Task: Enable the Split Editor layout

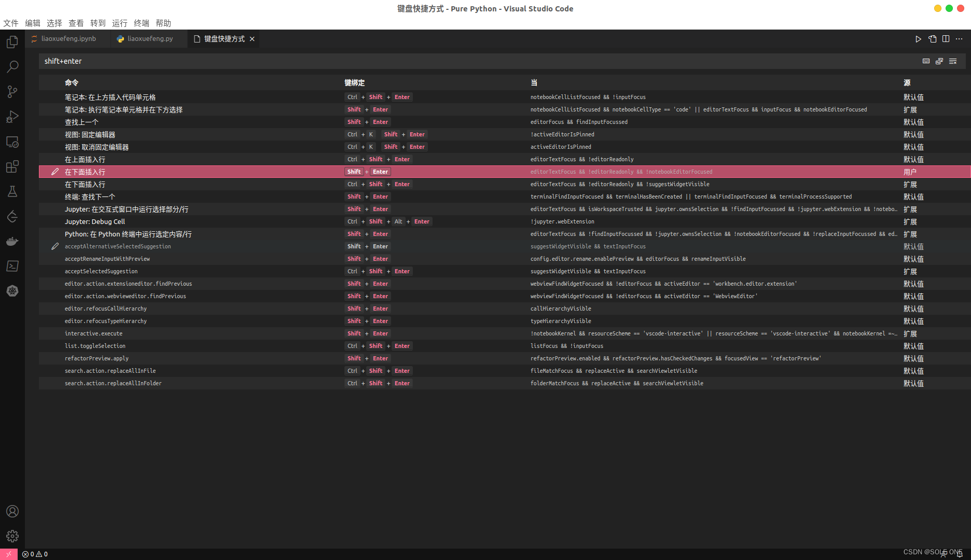Action: coord(946,39)
